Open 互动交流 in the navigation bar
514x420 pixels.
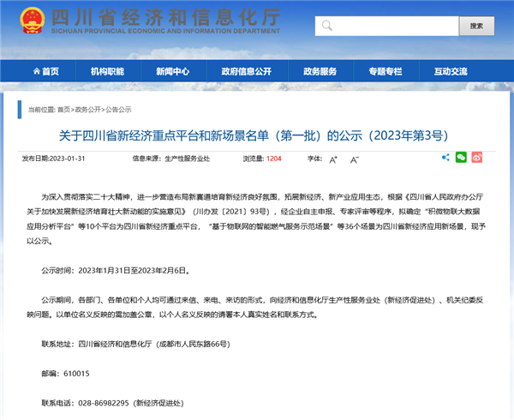(x=452, y=71)
